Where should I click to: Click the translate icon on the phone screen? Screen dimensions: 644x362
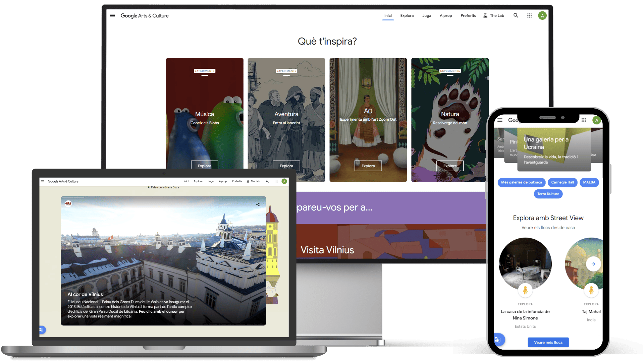click(x=498, y=340)
